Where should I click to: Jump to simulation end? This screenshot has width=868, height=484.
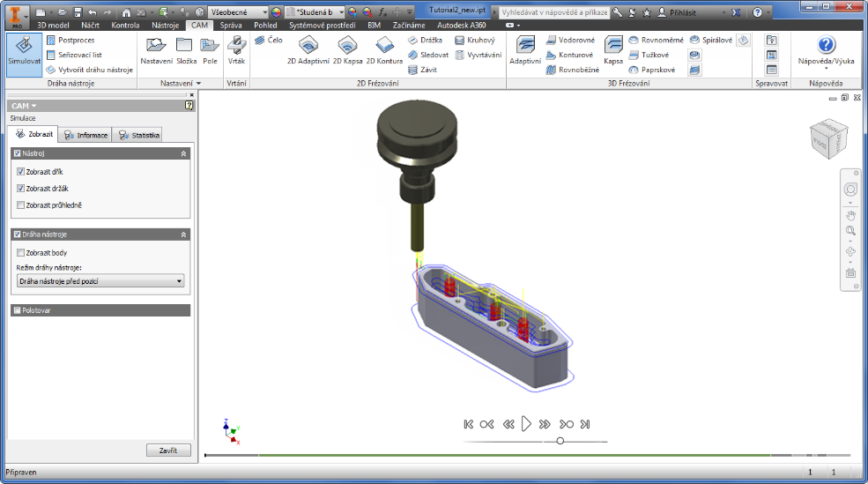pos(584,424)
